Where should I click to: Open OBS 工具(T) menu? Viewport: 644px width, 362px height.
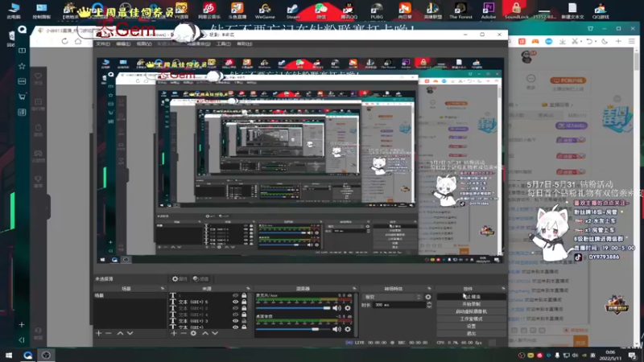[x=224, y=44]
